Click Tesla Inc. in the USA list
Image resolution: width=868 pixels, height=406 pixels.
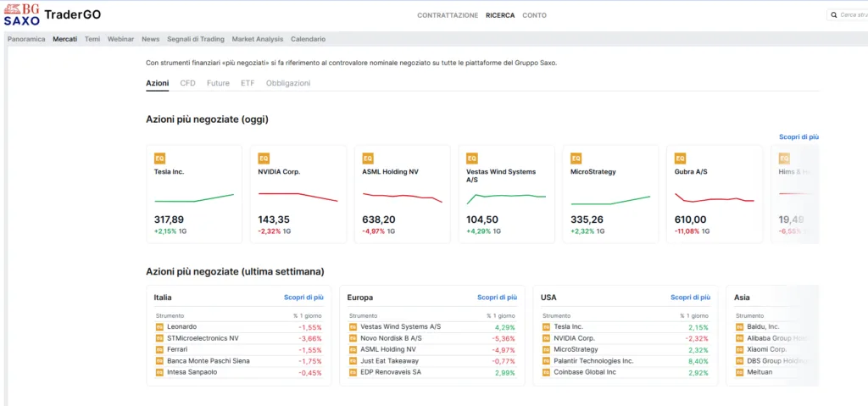pos(568,327)
